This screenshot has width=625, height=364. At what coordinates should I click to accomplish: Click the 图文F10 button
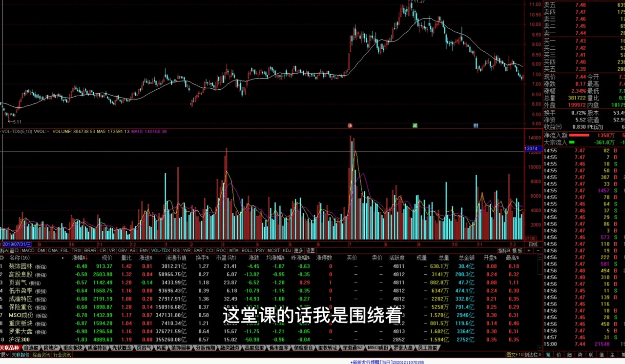point(515,355)
